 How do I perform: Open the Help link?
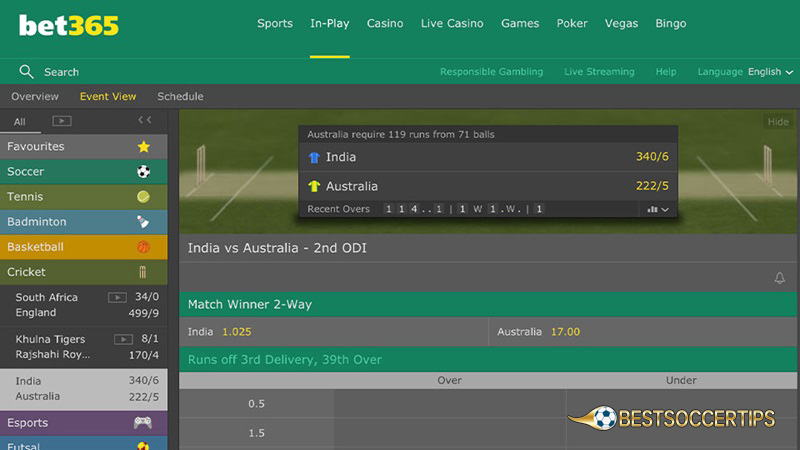point(666,72)
